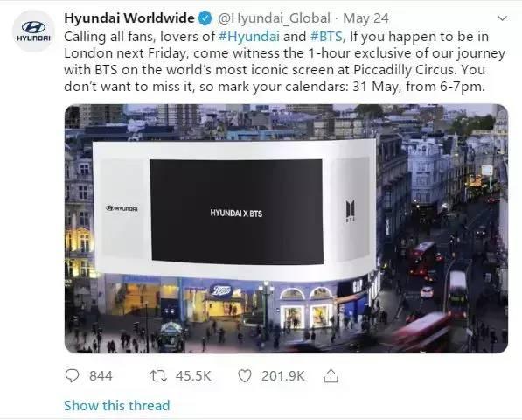This screenshot has height=420, width=522.
Task: Click the HYUNDAI X BTS billboard screen in the photo
Action: tap(236, 212)
